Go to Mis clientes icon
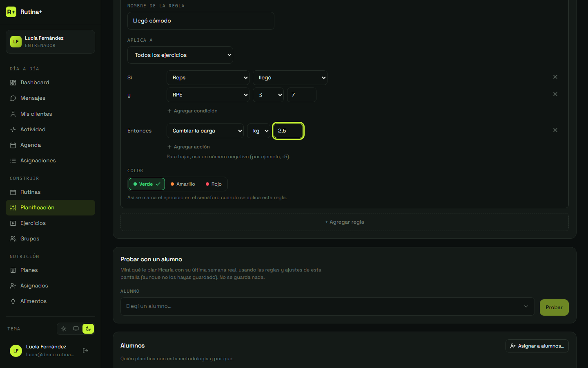Screen dimensions: 588x368 (13, 114)
